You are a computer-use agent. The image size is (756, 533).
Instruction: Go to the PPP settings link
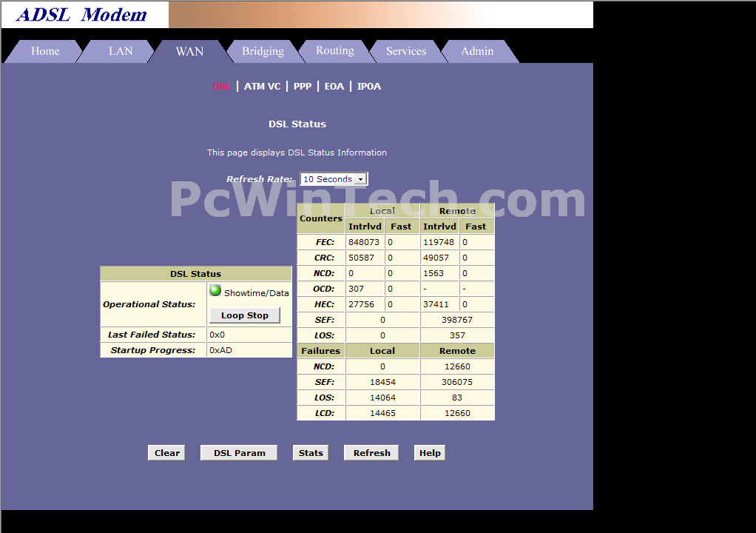click(303, 87)
